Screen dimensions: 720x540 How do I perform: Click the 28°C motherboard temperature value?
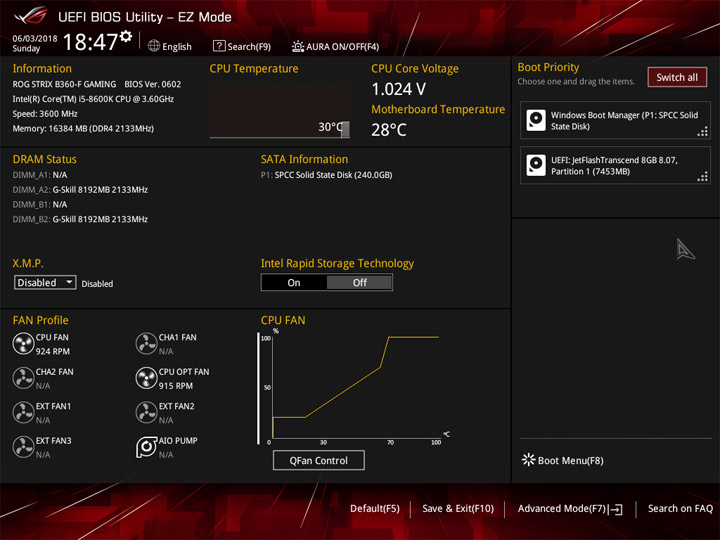[388, 130]
